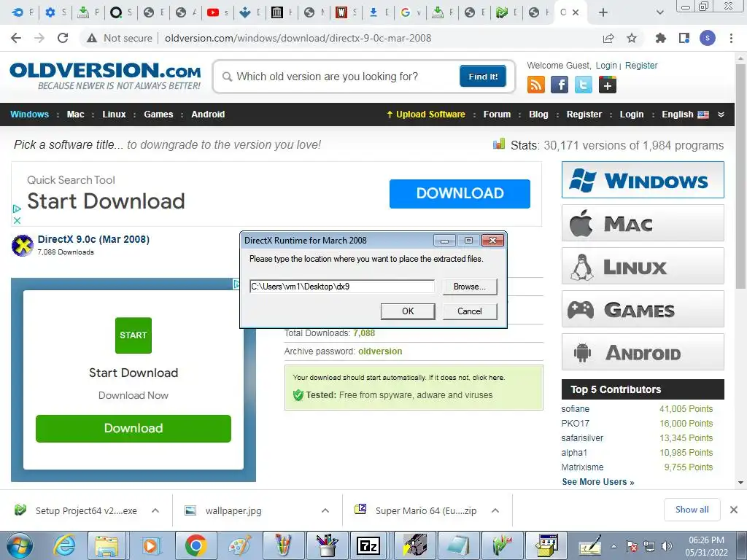Click Browse... in the extraction dialog
The image size is (747, 560).
click(470, 286)
